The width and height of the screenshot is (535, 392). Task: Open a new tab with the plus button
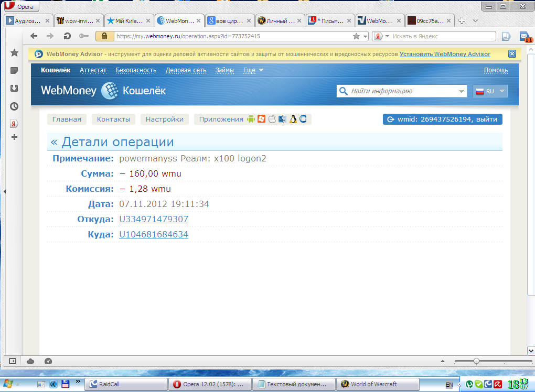click(x=462, y=20)
